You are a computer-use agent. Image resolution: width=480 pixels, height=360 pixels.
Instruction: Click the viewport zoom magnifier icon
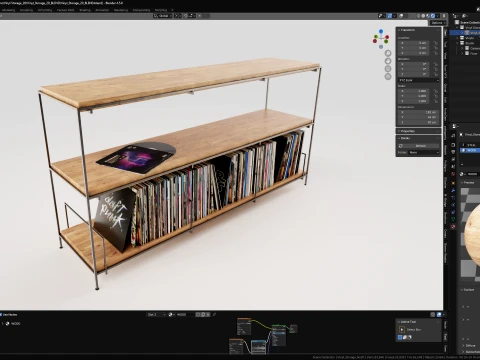pos(388,53)
